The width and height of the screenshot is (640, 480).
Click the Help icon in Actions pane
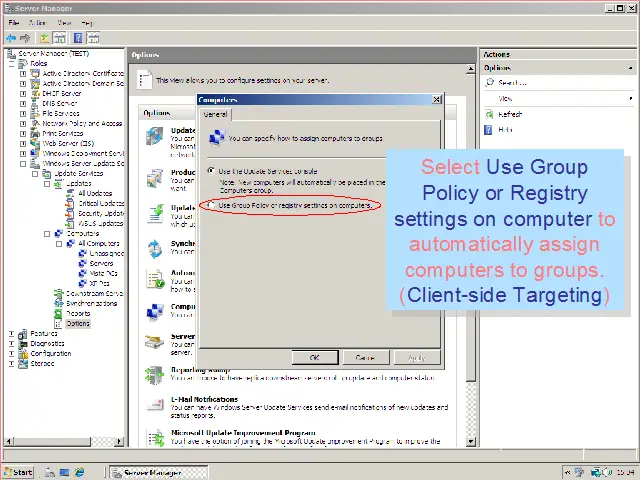click(488, 130)
